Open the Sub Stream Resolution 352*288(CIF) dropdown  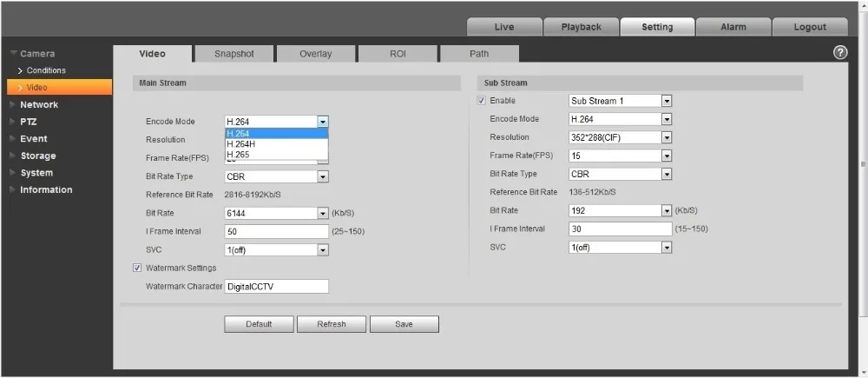(620, 137)
